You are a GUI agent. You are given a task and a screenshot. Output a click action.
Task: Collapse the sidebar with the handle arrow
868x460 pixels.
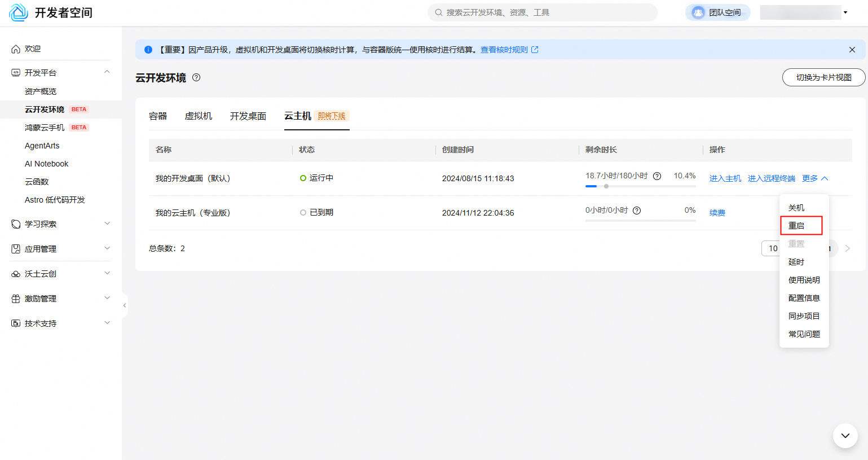[x=125, y=305]
